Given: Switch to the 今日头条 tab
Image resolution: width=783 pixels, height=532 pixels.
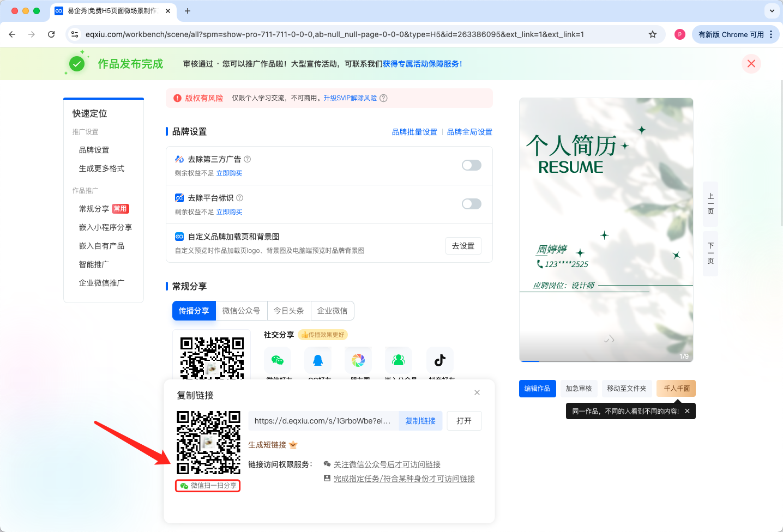Looking at the screenshot, I should pos(289,311).
